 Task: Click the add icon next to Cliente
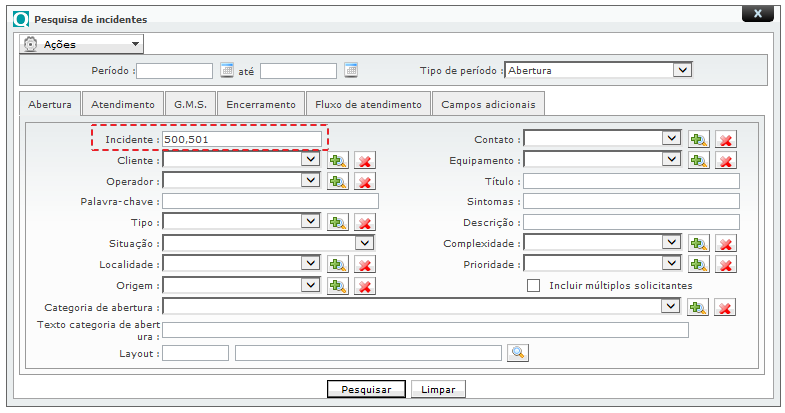(338, 160)
